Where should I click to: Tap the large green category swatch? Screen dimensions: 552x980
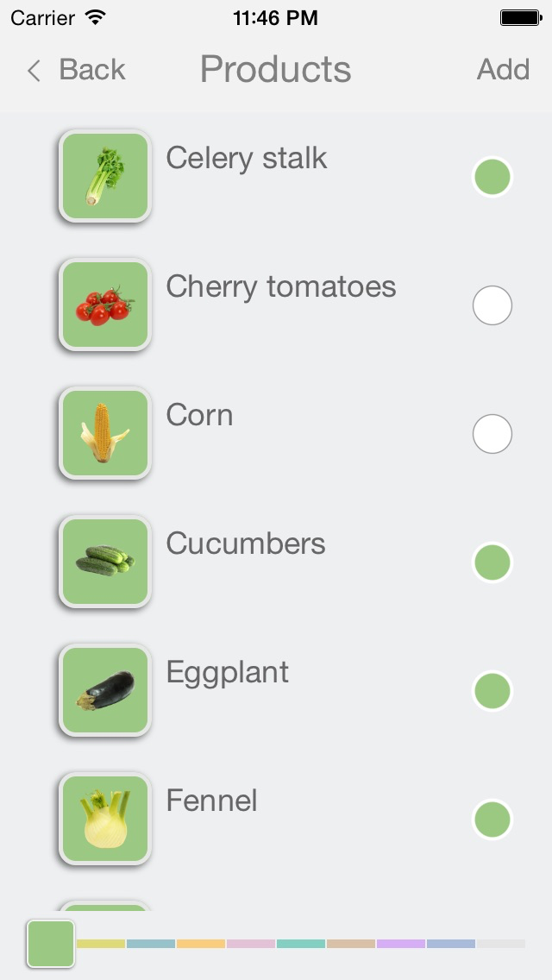51,943
